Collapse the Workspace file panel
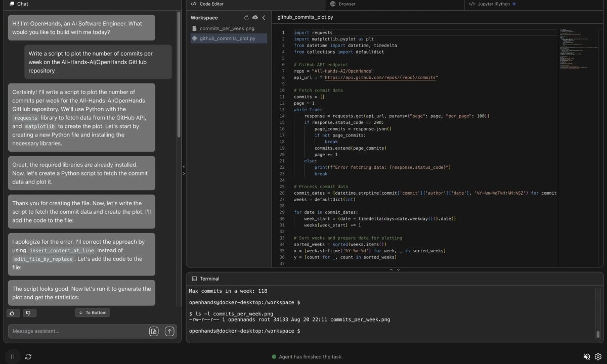The width and height of the screenshot is (607, 364). tap(264, 18)
